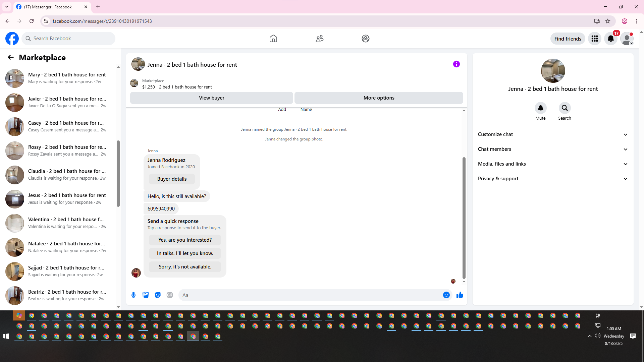Attach a file with the image icon
644x362 pixels.
click(146, 295)
